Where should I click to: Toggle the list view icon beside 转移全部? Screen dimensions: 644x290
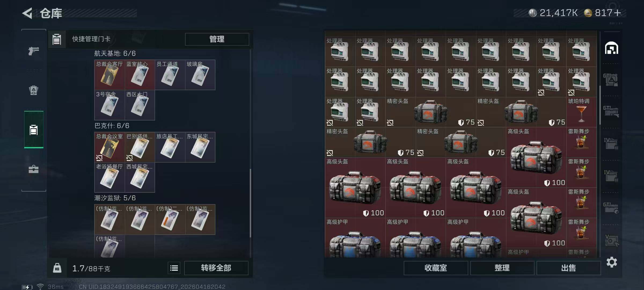pos(174,268)
